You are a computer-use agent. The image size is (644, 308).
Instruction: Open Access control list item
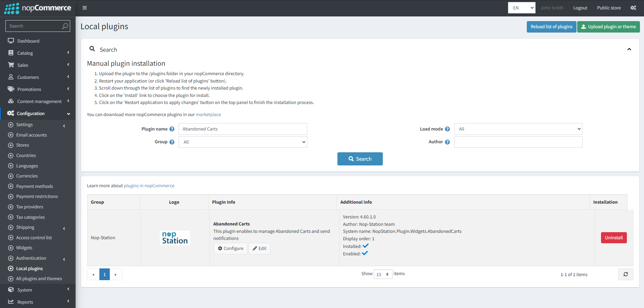pos(34,238)
